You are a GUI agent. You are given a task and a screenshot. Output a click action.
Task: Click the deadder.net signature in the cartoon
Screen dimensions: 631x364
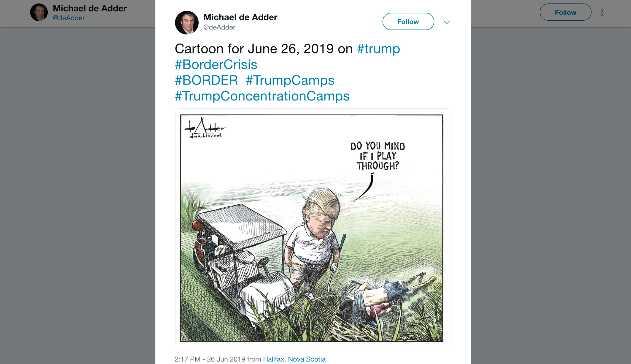[x=206, y=136]
